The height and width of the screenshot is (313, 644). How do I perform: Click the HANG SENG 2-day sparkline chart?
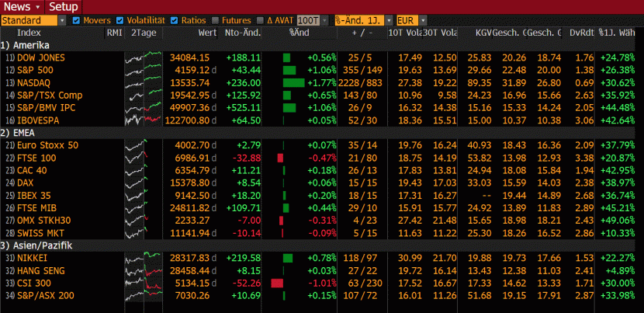click(x=144, y=271)
